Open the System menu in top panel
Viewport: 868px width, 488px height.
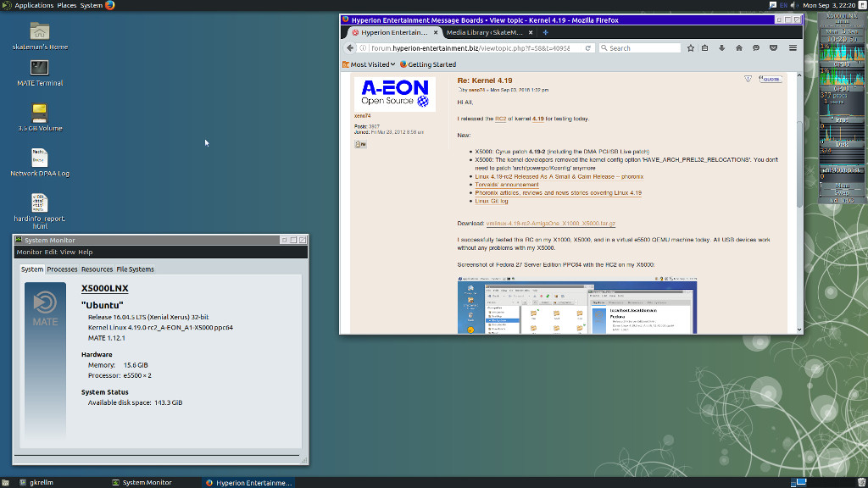click(92, 5)
